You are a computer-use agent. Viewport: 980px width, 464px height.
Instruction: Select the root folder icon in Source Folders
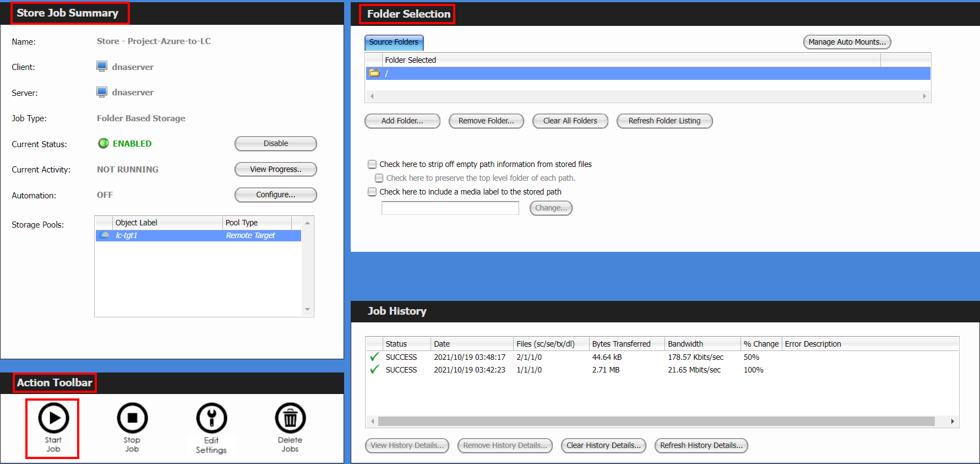click(x=374, y=73)
